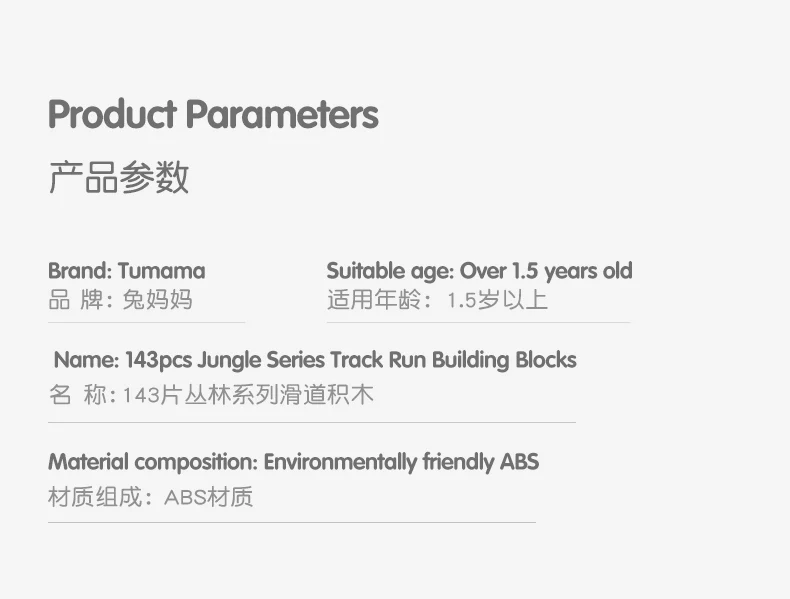Click the Chinese title 产品参数
The image size is (790, 599).
click(x=119, y=177)
